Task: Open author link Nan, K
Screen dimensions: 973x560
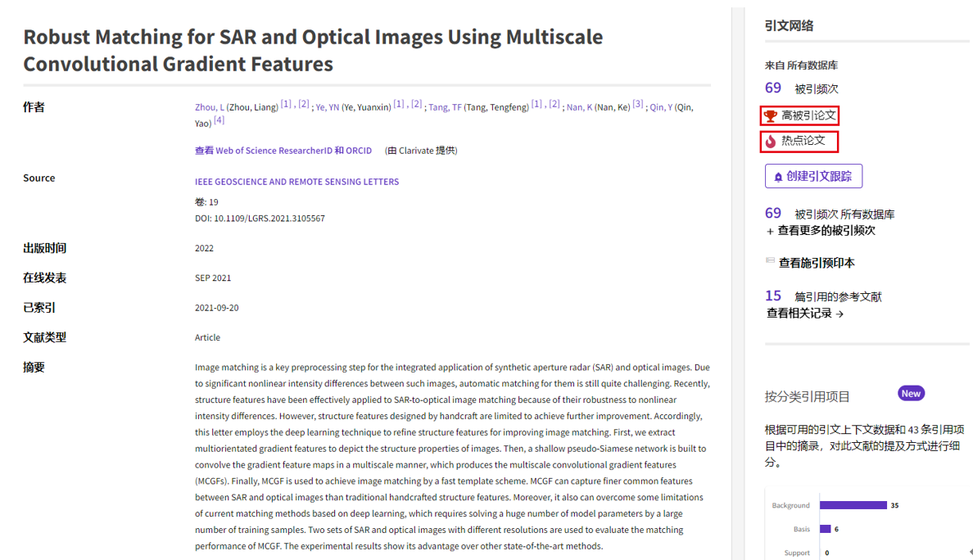Action: 579,107
